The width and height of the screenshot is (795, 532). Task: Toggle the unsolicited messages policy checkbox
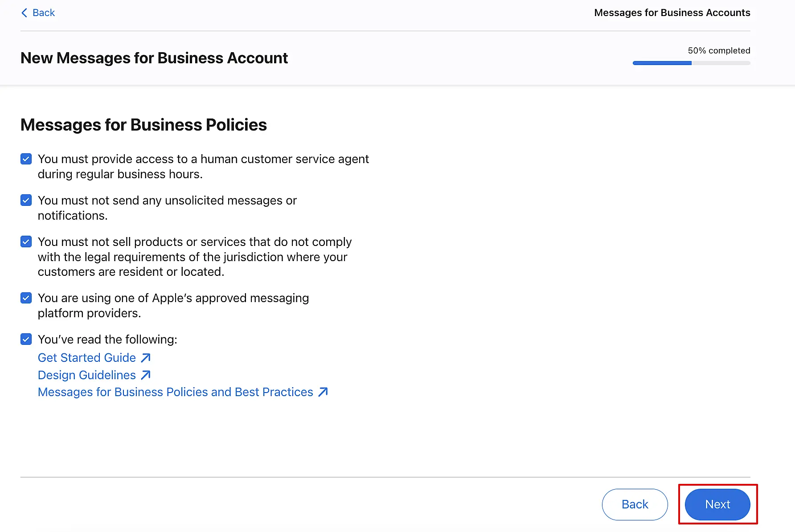(x=26, y=201)
